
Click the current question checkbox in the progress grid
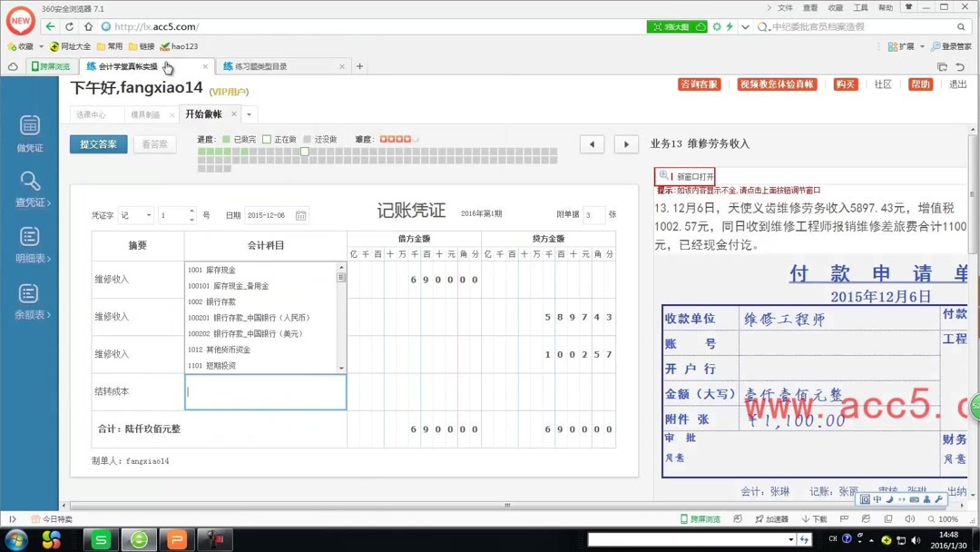(x=304, y=153)
